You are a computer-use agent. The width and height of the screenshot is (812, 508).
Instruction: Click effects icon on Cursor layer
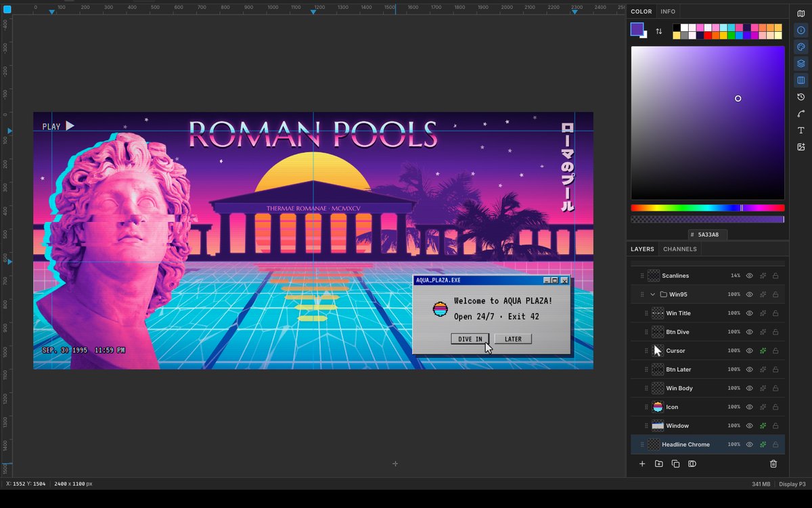click(x=763, y=351)
